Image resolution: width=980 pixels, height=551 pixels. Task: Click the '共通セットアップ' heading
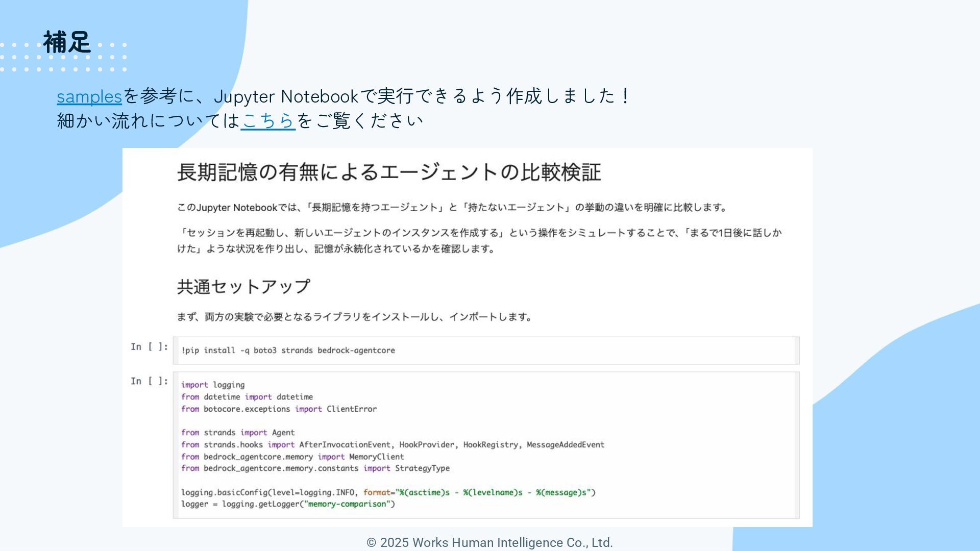[243, 287]
